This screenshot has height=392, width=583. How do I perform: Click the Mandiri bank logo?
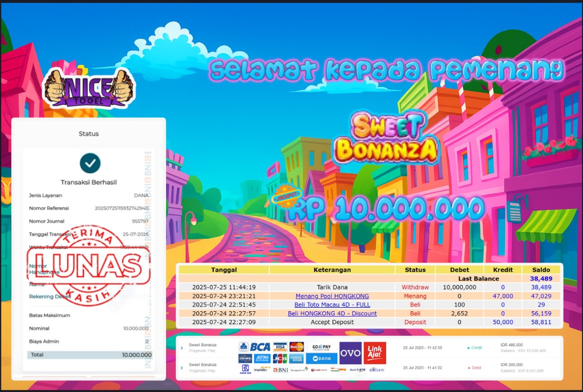point(261,370)
